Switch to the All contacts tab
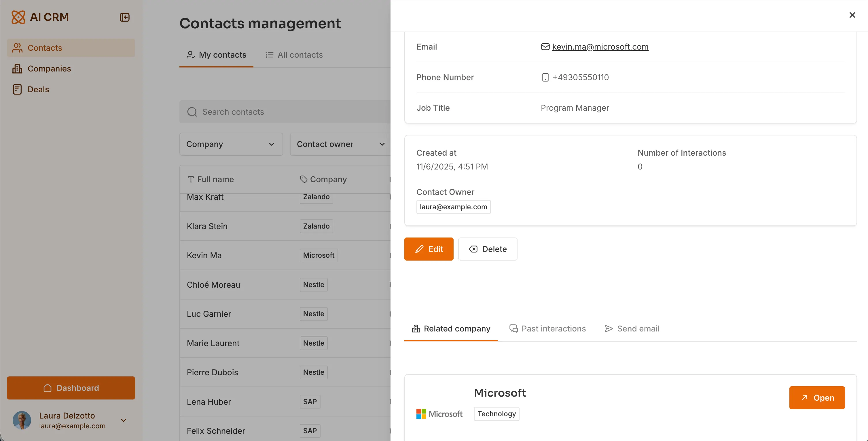 (300, 54)
